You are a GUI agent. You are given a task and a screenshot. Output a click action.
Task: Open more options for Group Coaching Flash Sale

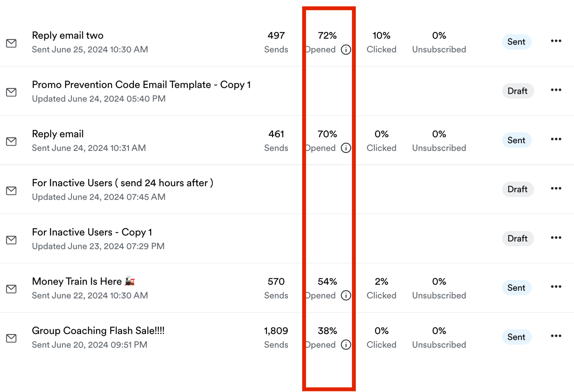click(556, 336)
